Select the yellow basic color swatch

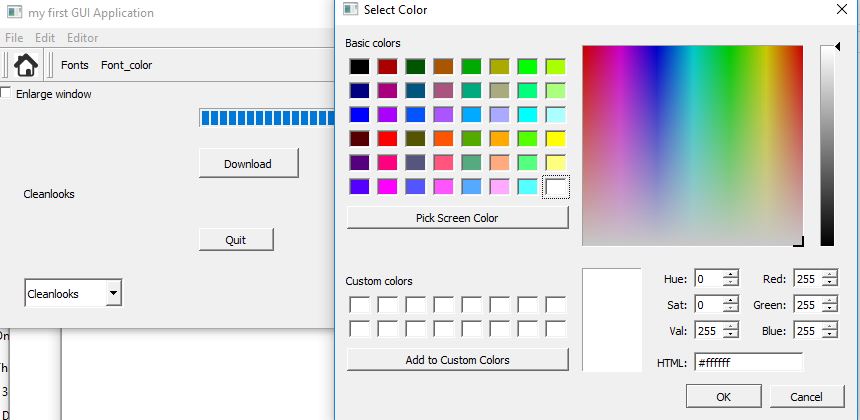pos(556,138)
